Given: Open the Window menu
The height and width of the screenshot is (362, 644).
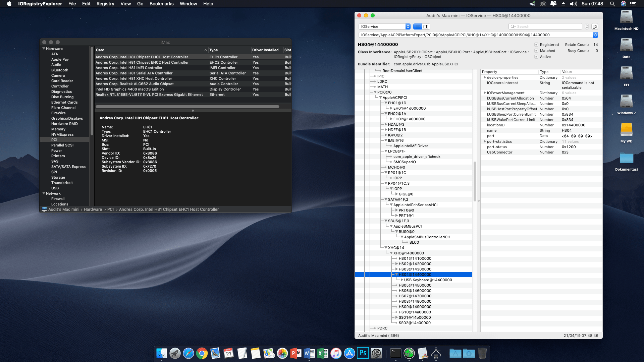Looking at the screenshot, I should pyautogui.click(x=188, y=4).
